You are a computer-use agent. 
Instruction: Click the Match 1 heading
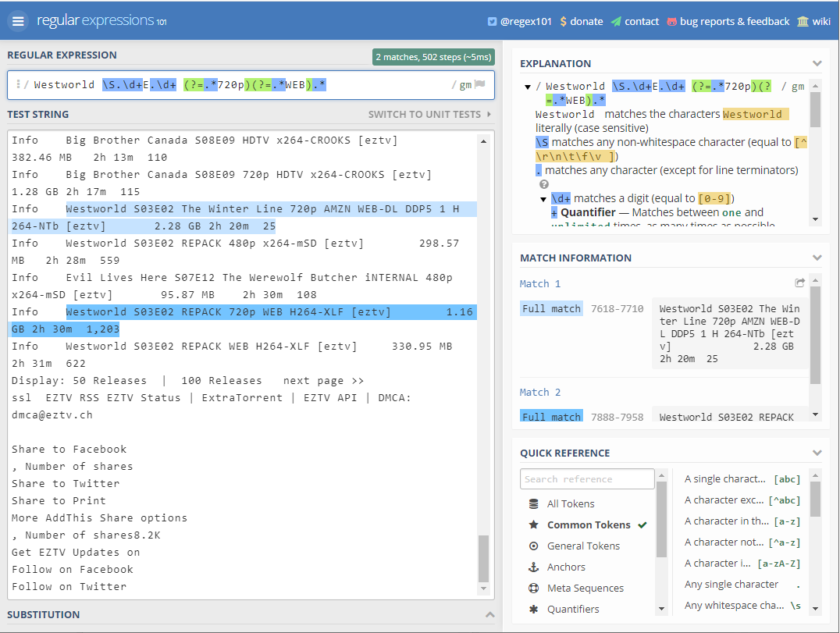tap(540, 284)
